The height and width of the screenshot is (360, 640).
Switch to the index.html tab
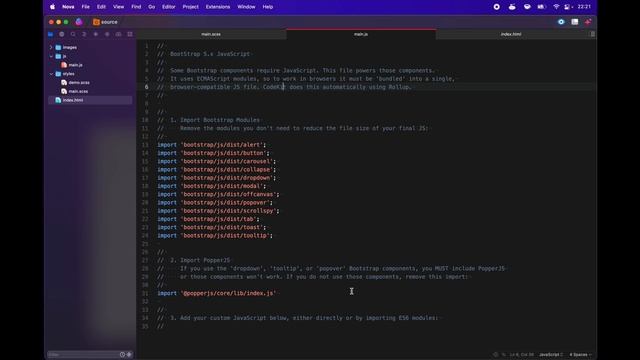511,34
